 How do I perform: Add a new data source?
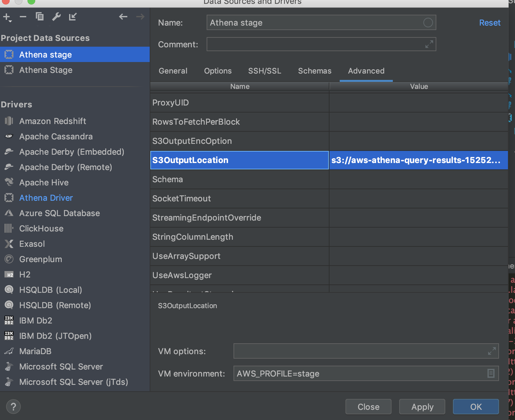(x=6, y=17)
